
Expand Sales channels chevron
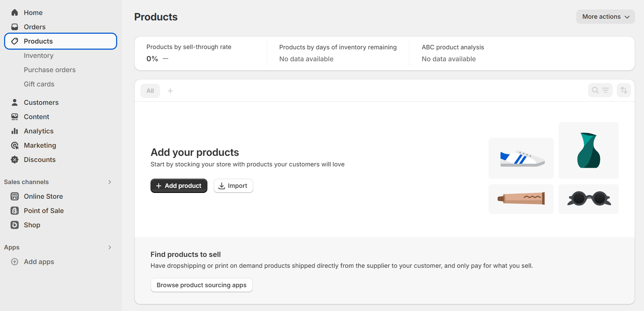(x=110, y=182)
